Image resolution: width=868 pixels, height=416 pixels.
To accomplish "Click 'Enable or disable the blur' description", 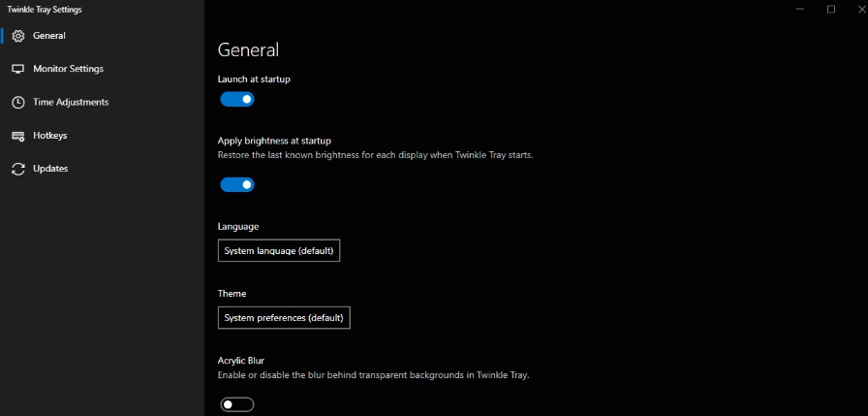I will click(373, 375).
